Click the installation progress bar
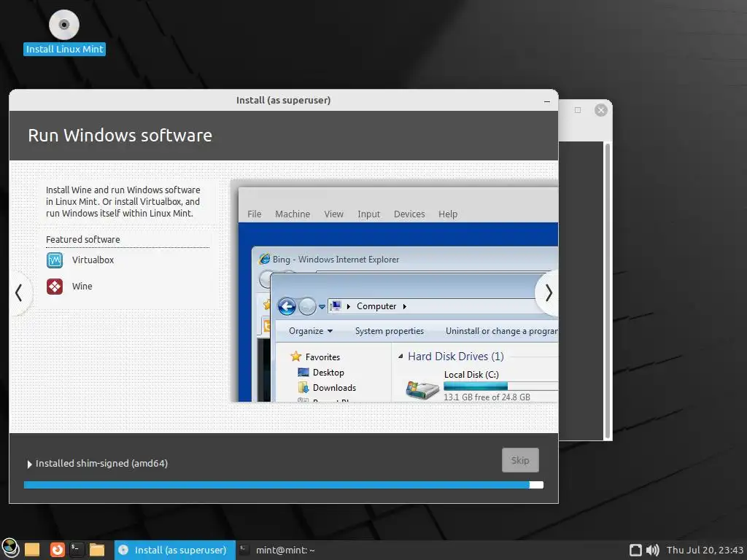Viewport: 747px width, 560px height. (x=284, y=485)
